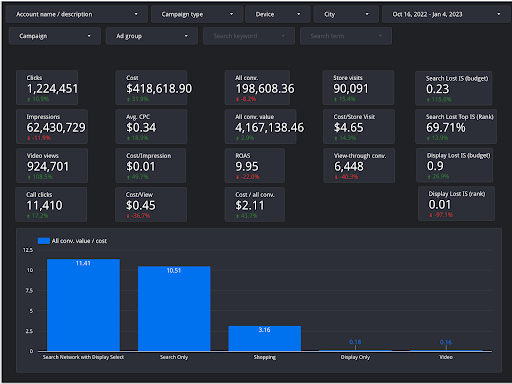Screen dimensions: 512x384
Task: Click the Search Lost IS (budget) scorecard
Action: (x=454, y=88)
